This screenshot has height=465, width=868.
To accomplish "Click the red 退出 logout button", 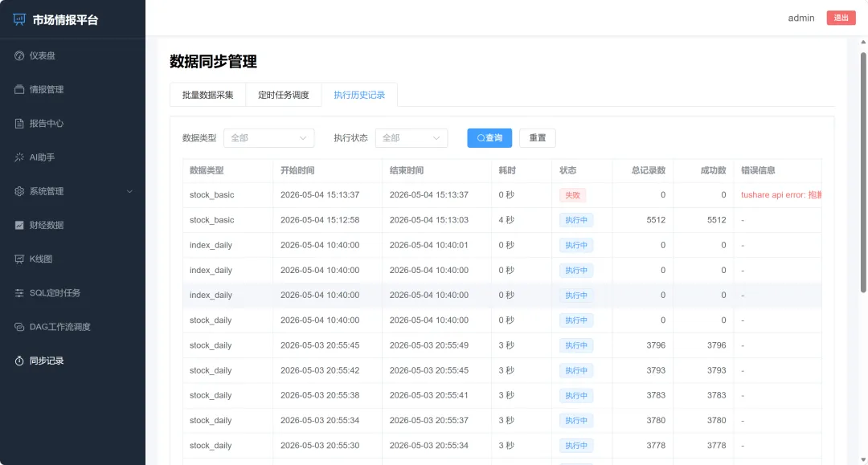I will tap(841, 18).
